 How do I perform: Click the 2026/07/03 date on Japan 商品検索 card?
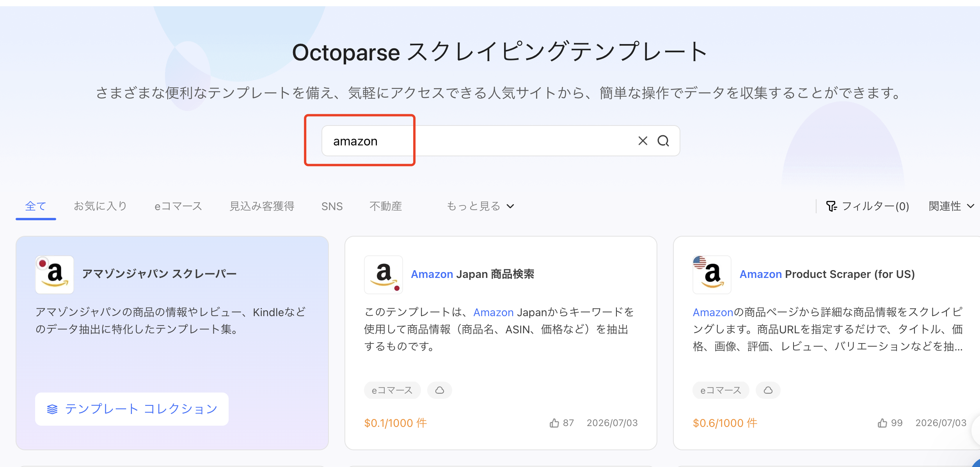(612, 423)
